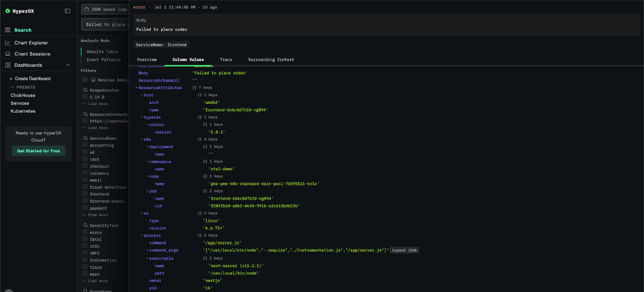Open Client Sessions via its monitor icon
Screen dimensions: 644x292
coord(7,54)
